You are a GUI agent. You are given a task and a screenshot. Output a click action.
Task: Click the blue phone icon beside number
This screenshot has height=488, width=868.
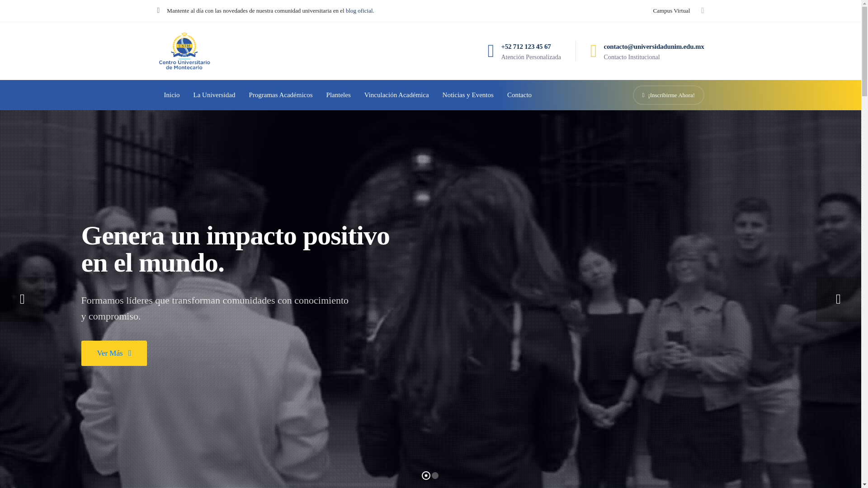(x=491, y=51)
